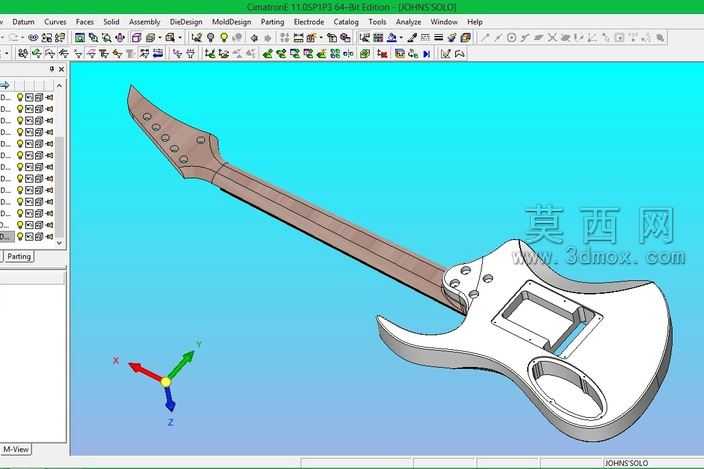This screenshot has width=704, height=469.
Task: Click the grayed X-shaped trim tool icon
Action: click(552, 38)
